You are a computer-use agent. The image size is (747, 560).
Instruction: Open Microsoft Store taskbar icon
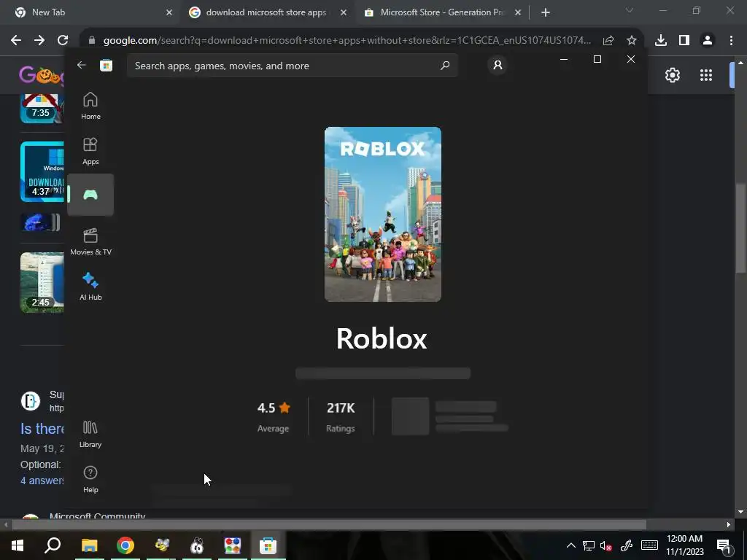[268, 545]
